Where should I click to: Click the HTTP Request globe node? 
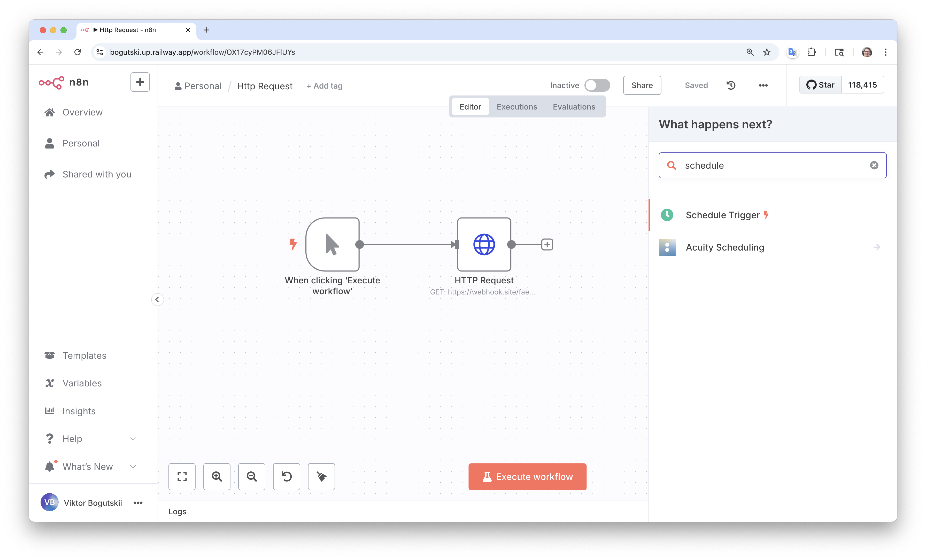[484, 245]
